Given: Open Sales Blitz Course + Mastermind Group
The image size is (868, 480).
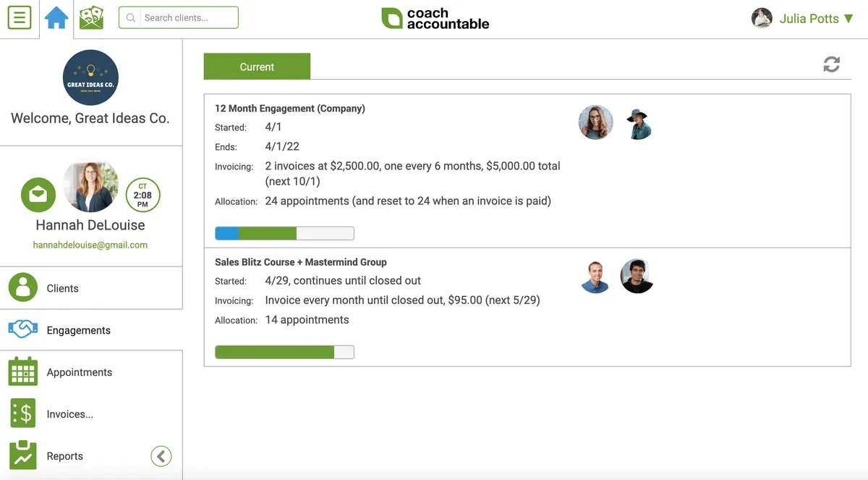Looking at the screenshot, I should [x=300, y=262].
